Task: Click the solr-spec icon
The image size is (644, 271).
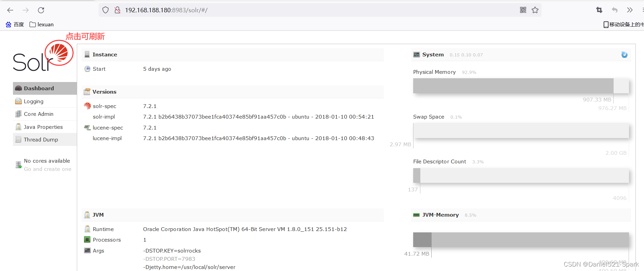Action: click(x=87, y=106)
